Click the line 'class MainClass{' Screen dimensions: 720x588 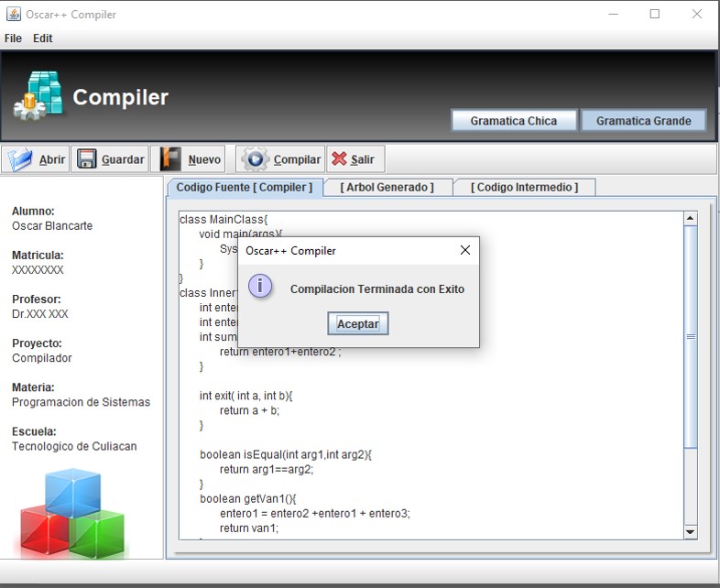tap(224, 220)
